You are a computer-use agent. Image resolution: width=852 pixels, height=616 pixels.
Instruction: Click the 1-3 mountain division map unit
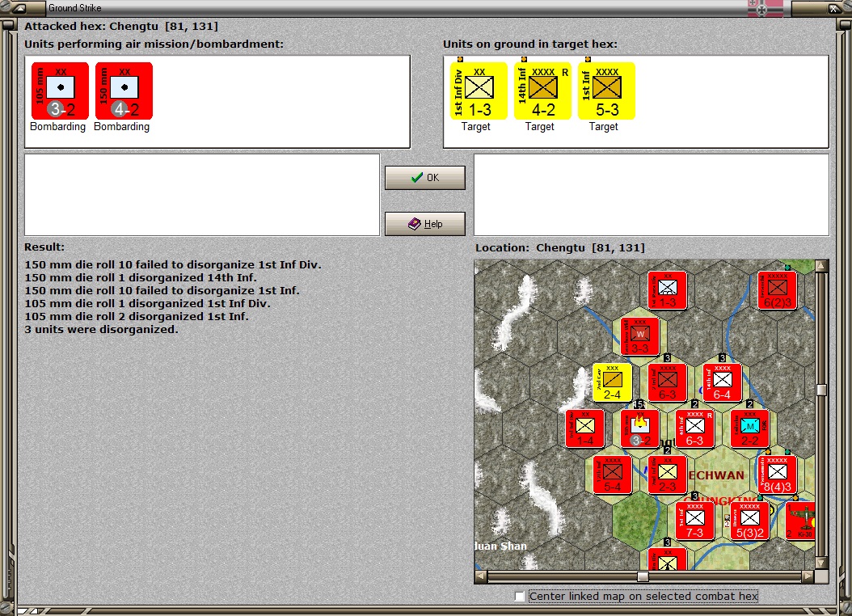click(x=667, y=290)
